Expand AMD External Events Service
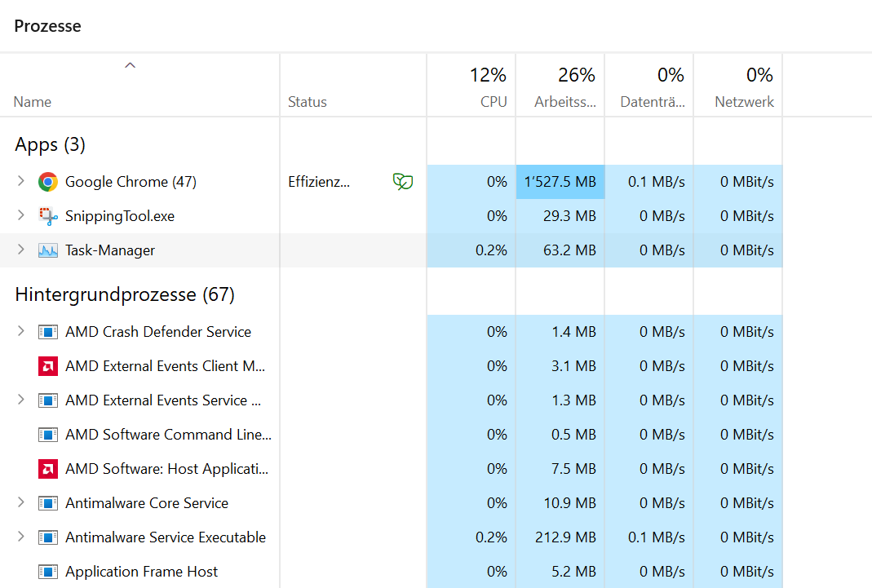Viewport: 872px width, 588px height. [21, 400]
